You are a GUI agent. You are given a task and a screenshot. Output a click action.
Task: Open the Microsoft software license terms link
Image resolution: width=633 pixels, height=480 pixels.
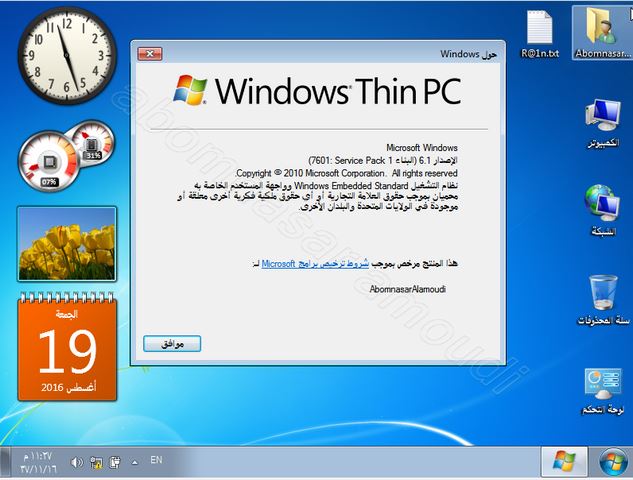click(x=315, y=264)
